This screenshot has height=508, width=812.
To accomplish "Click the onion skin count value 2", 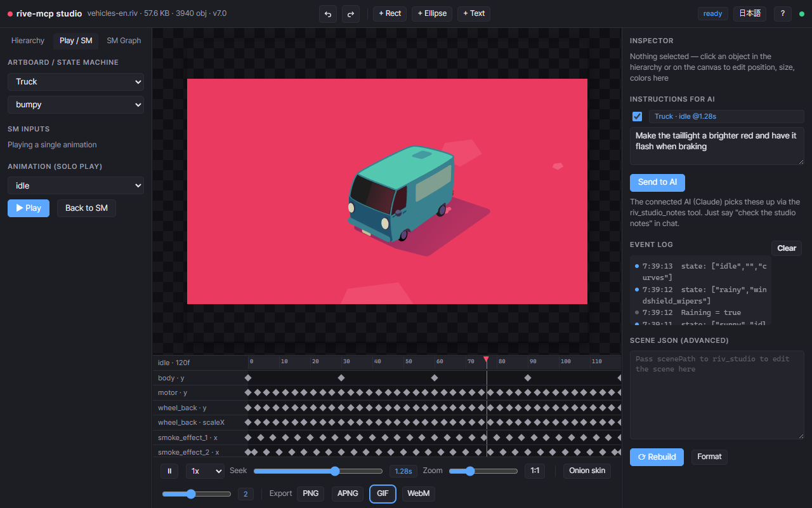I will [x=246, y=494].
